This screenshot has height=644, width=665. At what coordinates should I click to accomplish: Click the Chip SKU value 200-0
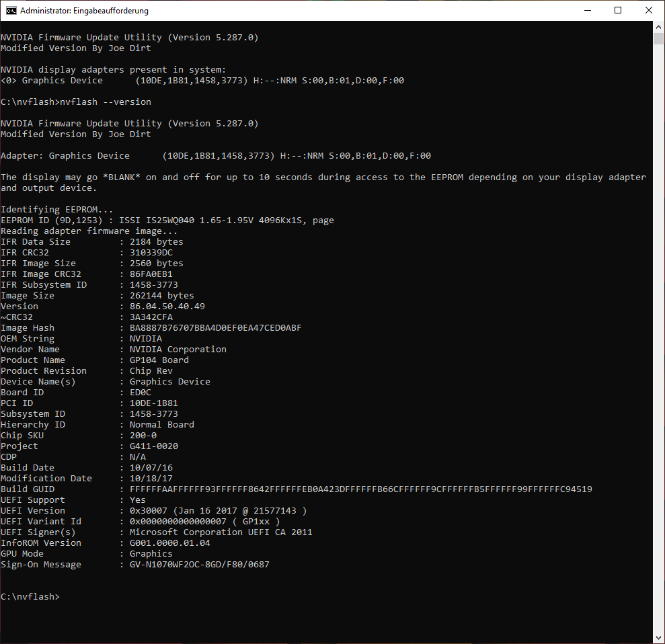pyautogui.click(x=143, y=435)
